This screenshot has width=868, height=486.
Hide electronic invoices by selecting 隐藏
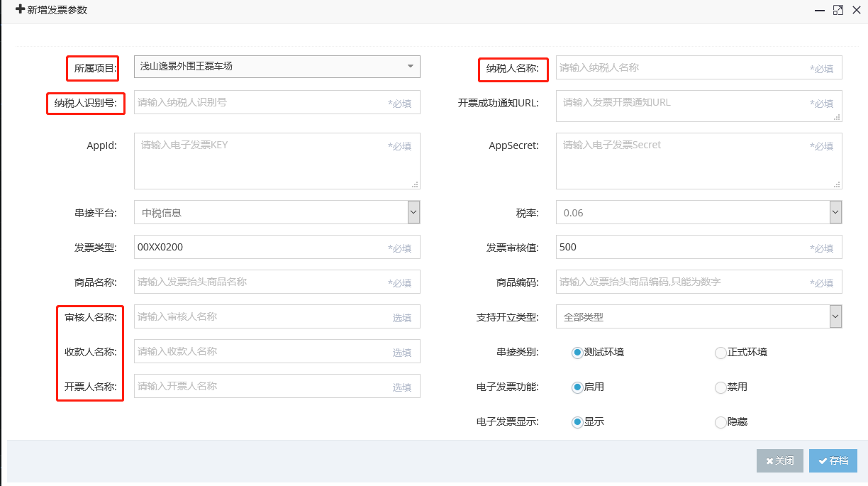(x=720, y=421)
